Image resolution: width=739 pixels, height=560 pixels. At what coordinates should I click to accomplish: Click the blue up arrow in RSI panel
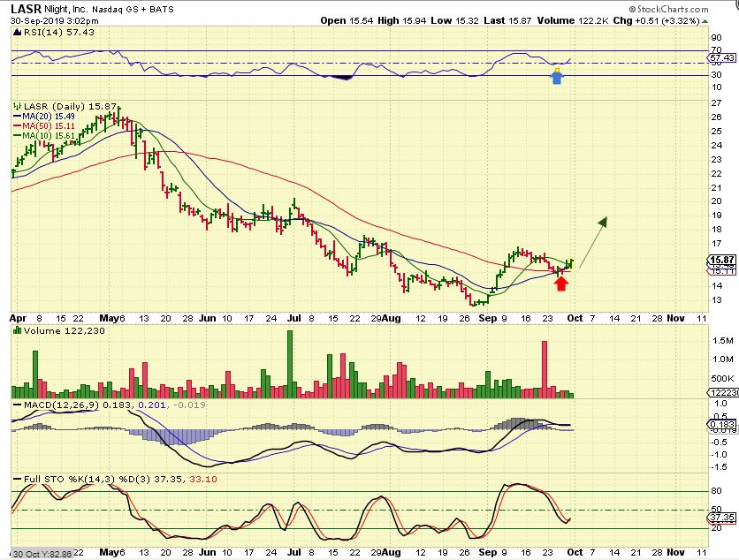(557, 76)
